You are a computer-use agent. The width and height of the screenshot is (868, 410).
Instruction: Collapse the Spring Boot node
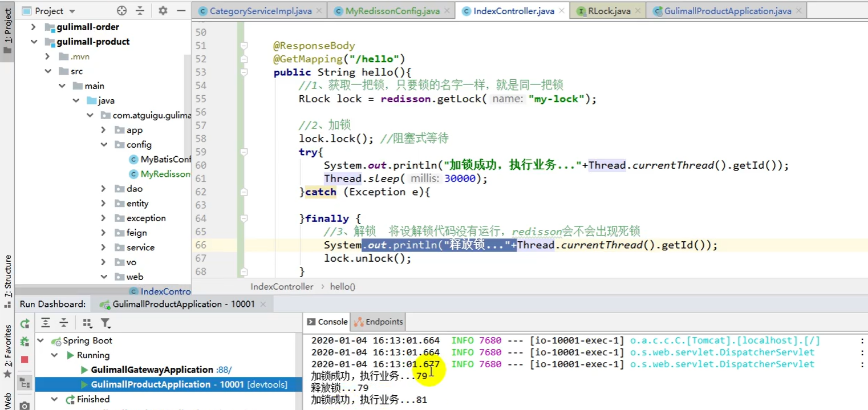[40, 340]
